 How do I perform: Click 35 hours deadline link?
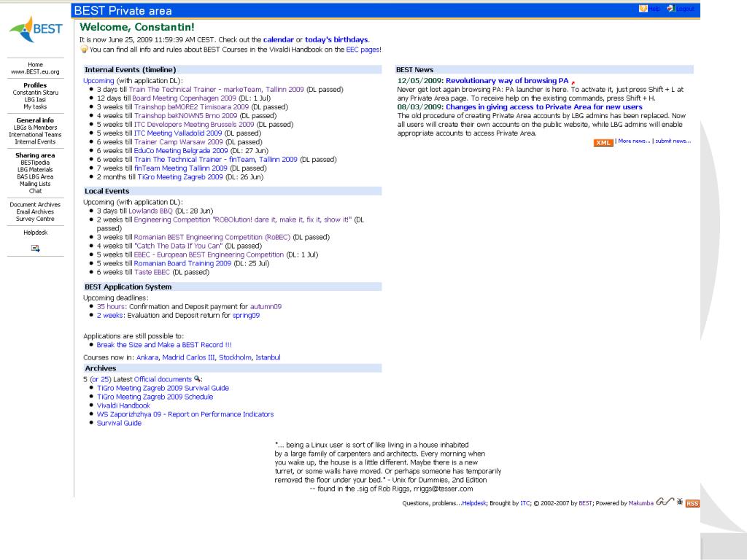pos(111,307)
